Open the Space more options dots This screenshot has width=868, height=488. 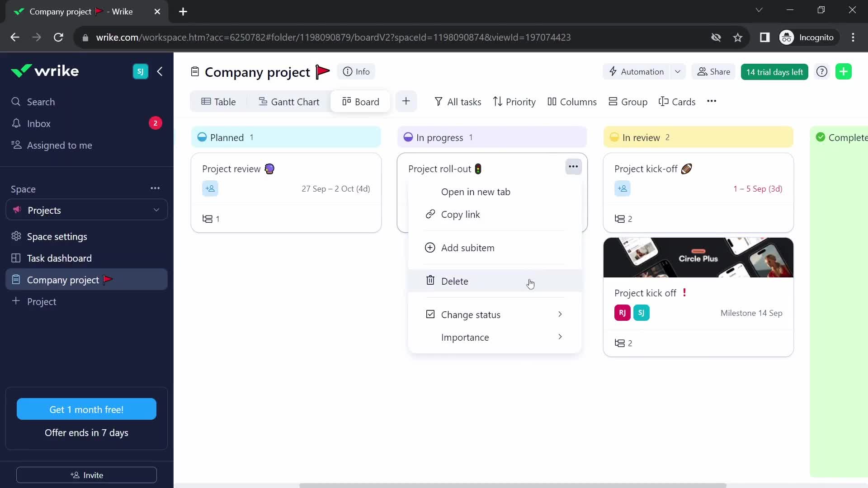tap(155, 188)
